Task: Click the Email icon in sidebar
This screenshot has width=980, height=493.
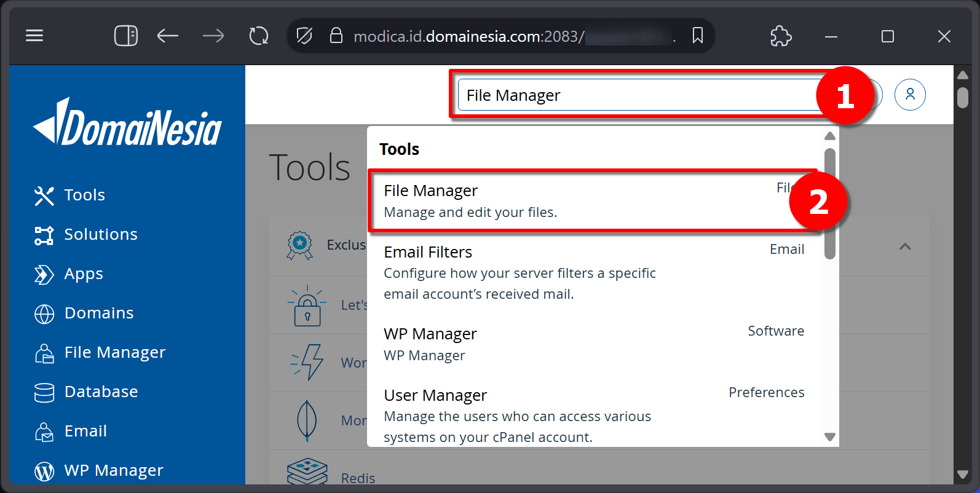Action: (x=44, y=432)
